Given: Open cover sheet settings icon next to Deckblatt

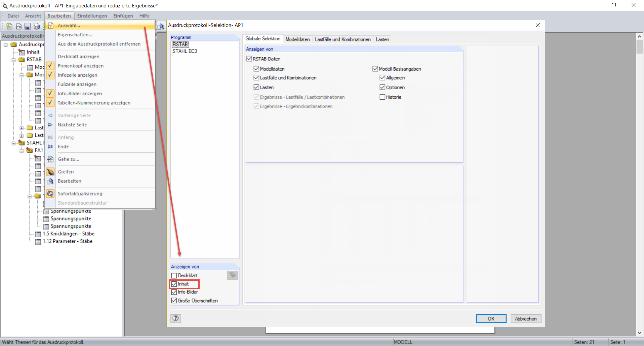Looking at the screenshot, I should point(232,275).
